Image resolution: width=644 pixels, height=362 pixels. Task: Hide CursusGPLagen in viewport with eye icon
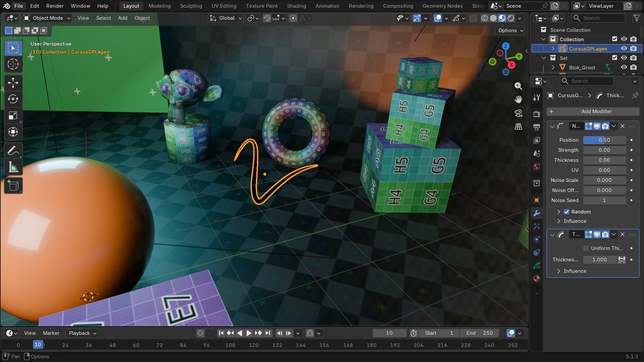coord(624,49)
